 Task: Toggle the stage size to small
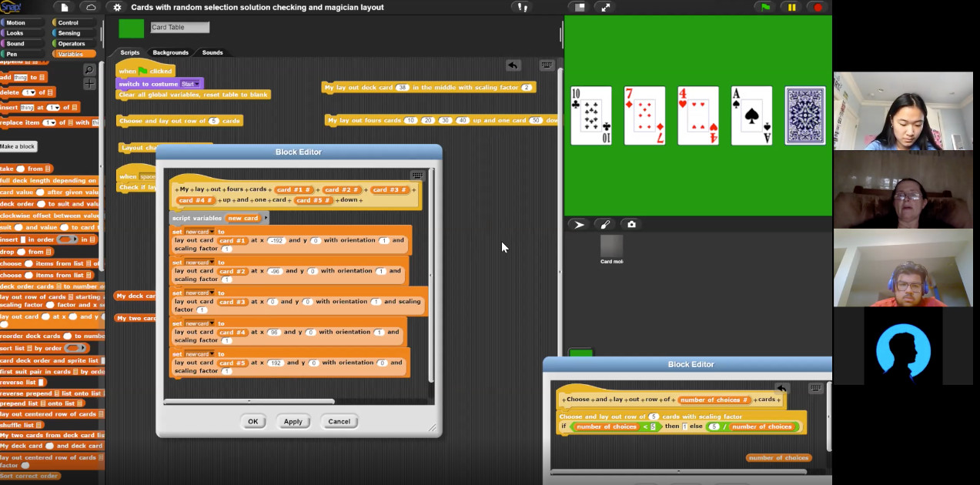pyautogui.click(x=580, y=7)
